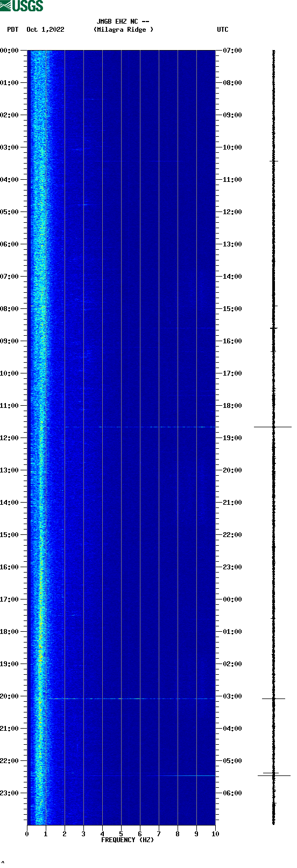Click the 00:00 PDT time label
297x868 pixels.
[10, 51]
